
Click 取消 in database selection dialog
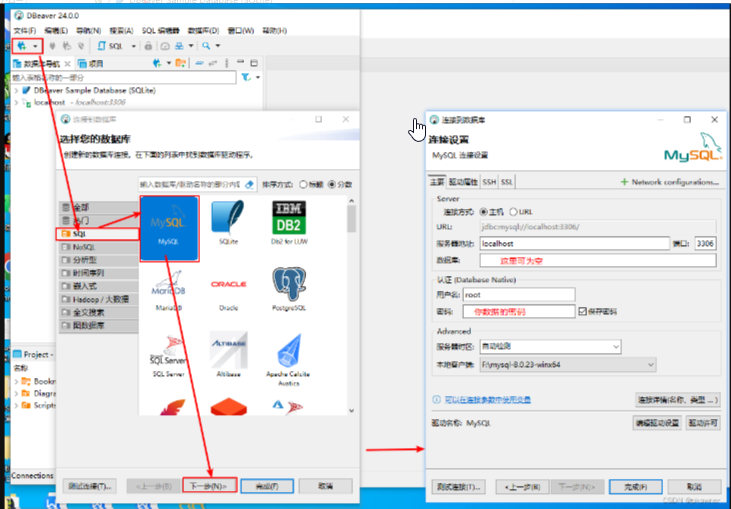point(325,486)
